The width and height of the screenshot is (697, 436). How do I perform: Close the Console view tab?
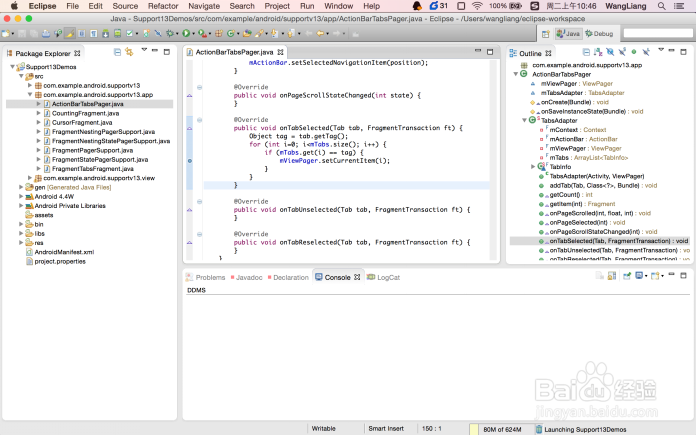(357, 277)
